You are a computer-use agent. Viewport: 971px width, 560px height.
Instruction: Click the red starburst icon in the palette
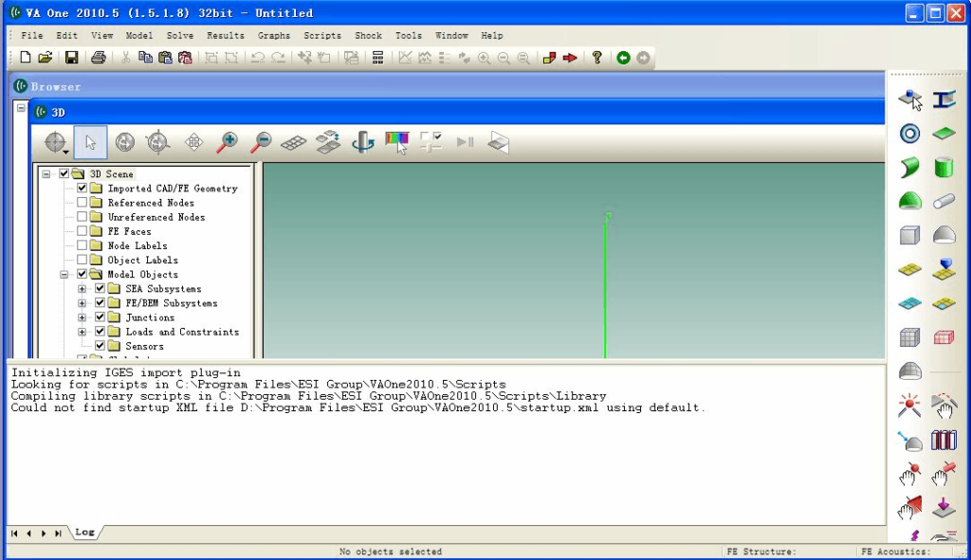(909, 406)
